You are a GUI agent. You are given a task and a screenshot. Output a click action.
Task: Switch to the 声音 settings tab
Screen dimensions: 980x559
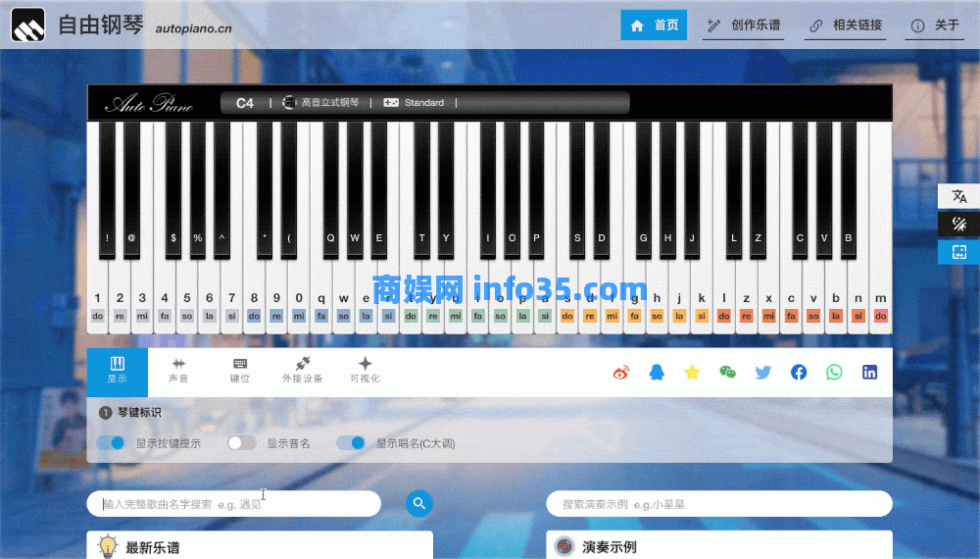click(x=178, y=372)
